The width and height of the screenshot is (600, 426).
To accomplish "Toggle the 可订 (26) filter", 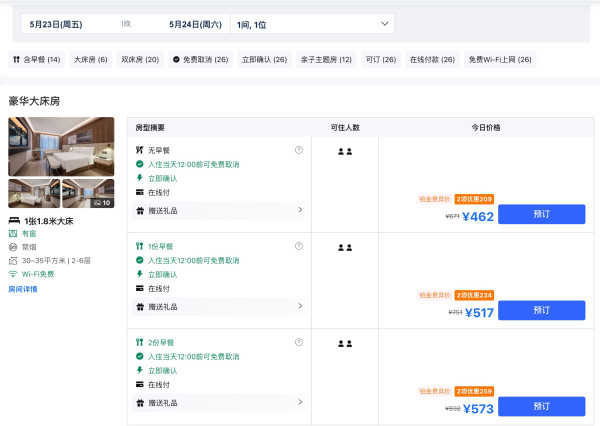I will pos(381,59).
